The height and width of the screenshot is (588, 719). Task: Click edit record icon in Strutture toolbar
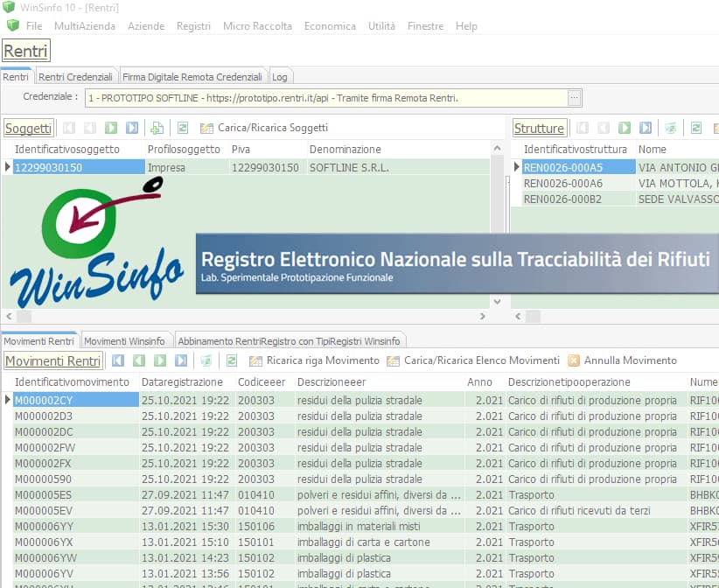(x=670, y=128)
